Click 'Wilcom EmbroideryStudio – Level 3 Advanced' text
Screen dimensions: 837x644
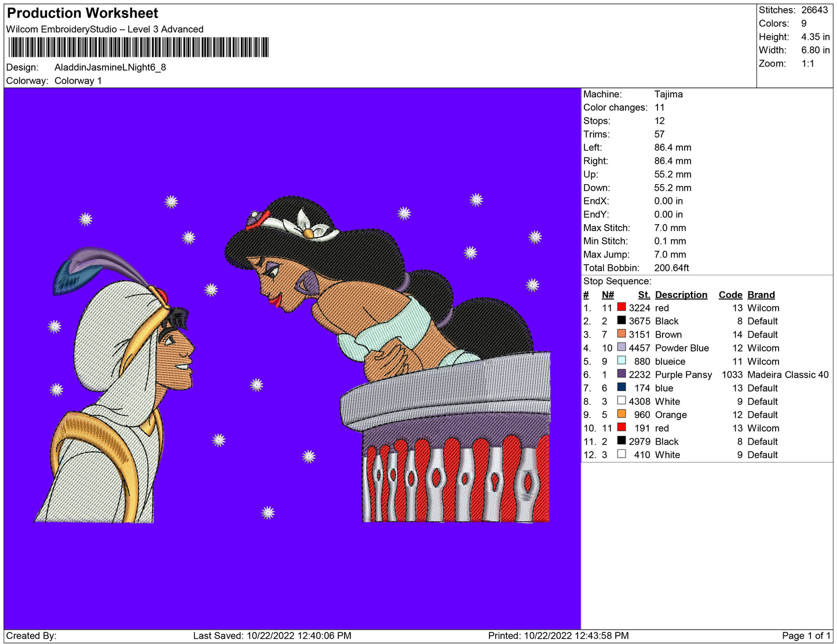click(x=105, y=29)
